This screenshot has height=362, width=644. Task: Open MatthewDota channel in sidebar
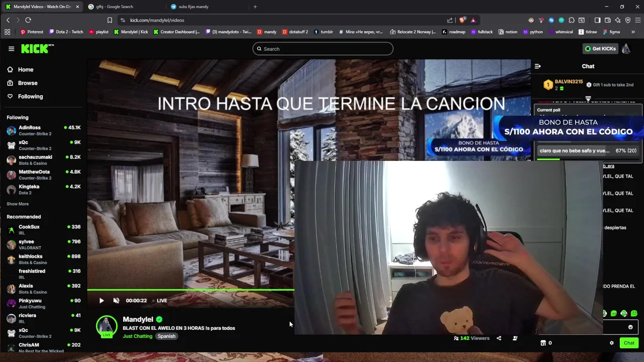(x=43, y=174)
